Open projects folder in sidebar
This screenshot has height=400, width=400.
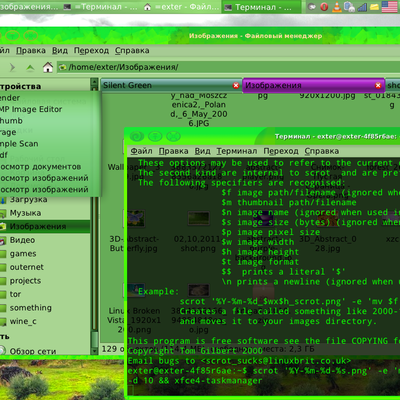pyautogui.click(x=25, y=281)
